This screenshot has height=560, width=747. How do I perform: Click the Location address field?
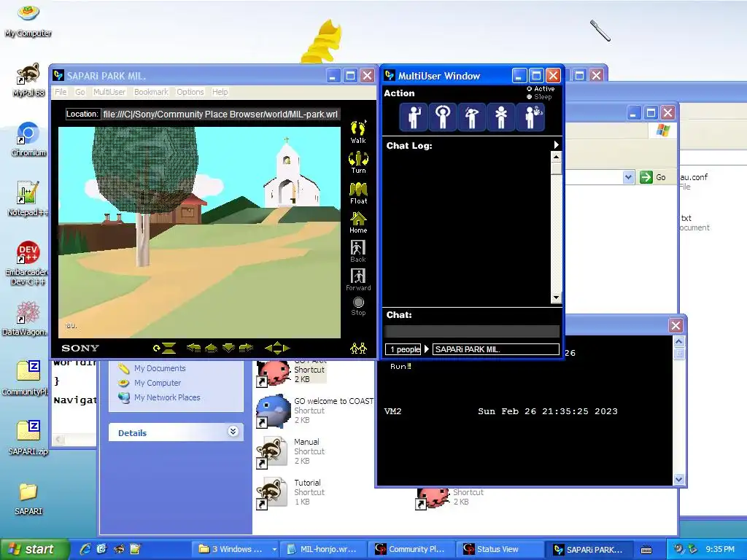point(220,114)
